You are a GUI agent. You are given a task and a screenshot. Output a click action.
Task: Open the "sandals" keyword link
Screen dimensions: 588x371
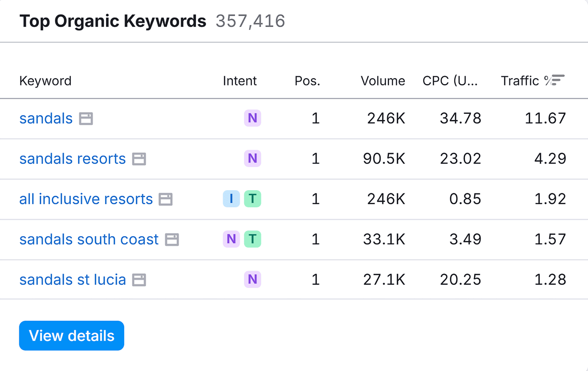pos(46,118)
